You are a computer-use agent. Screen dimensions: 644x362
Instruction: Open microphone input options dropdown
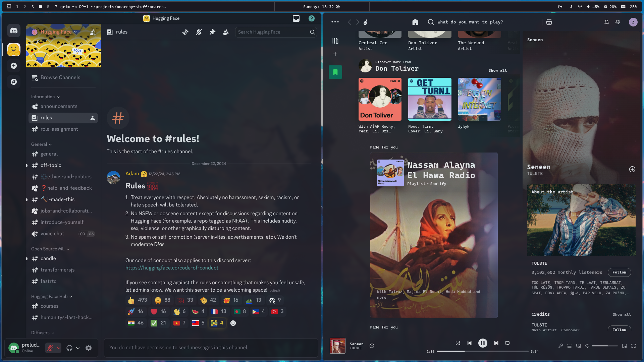59,348
